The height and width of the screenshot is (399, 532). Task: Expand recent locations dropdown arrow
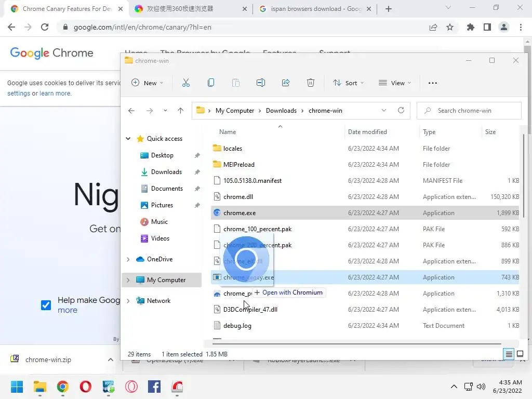(165, 111)
